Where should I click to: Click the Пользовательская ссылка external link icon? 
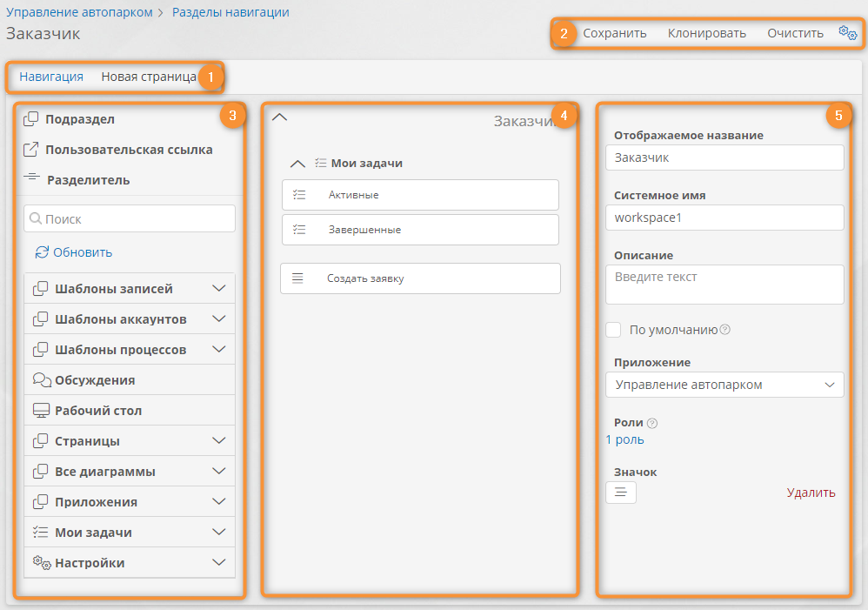click(30, 150)
